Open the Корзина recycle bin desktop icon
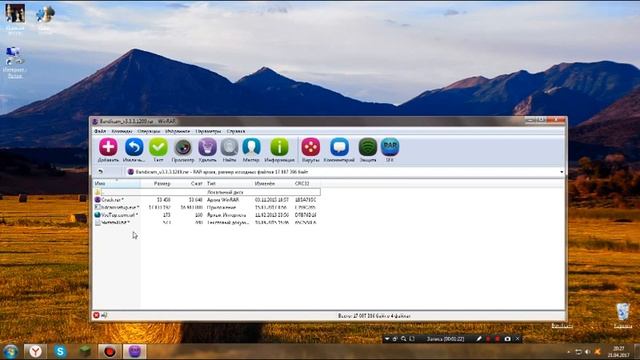 [x=623, y=315]
